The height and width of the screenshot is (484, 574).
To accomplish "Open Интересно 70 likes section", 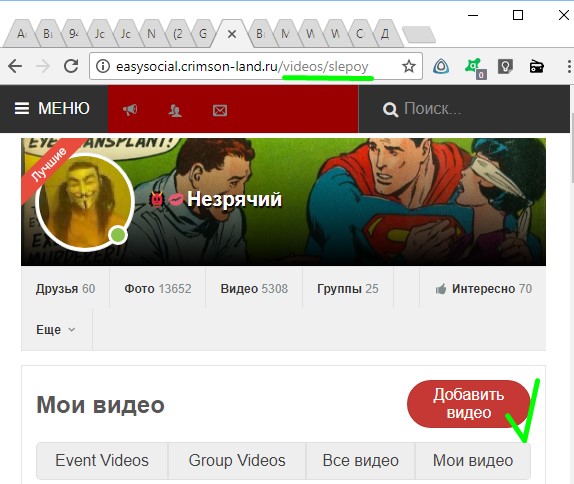I will click(x=483, y=288).
